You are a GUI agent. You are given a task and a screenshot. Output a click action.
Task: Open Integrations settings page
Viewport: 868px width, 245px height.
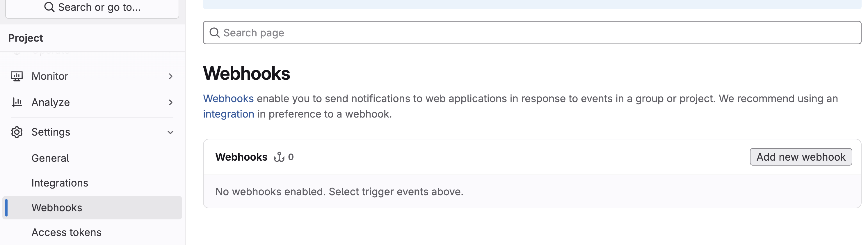click(x=60, y=183)
